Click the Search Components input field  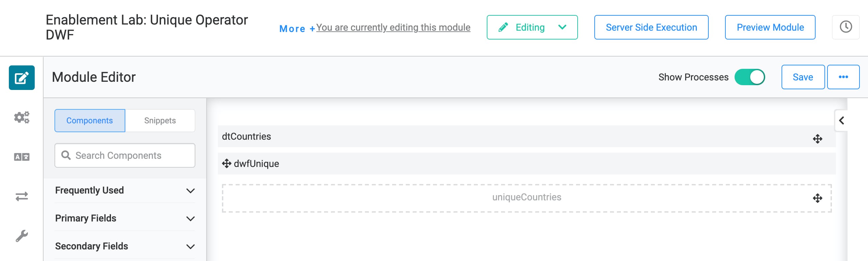coord(125,155)
